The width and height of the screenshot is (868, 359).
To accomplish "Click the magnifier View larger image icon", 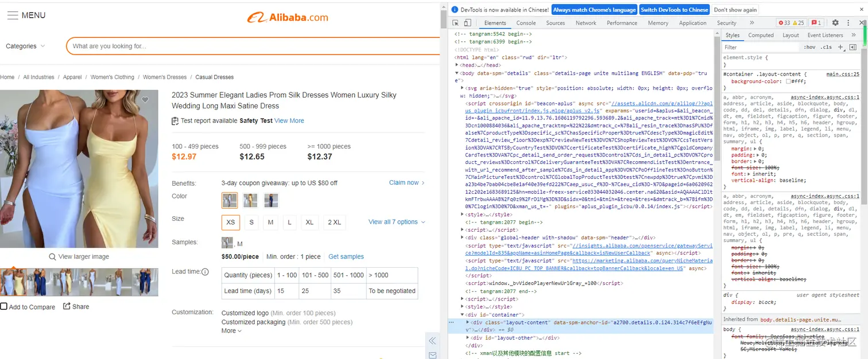I will (53, 257).
